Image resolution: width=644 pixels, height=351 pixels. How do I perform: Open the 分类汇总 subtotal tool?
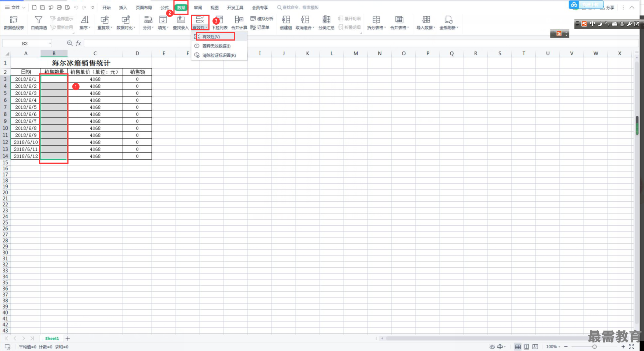click(x=326, y=22)
